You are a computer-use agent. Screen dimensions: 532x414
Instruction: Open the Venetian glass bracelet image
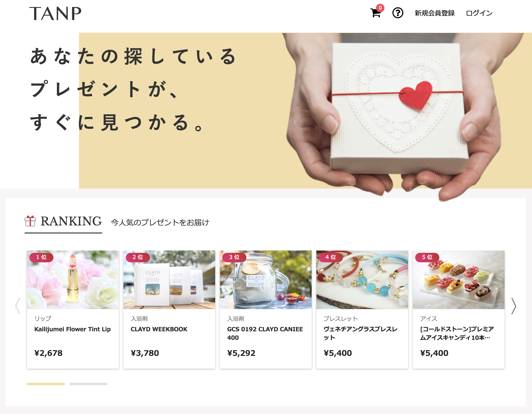point(362,280)
